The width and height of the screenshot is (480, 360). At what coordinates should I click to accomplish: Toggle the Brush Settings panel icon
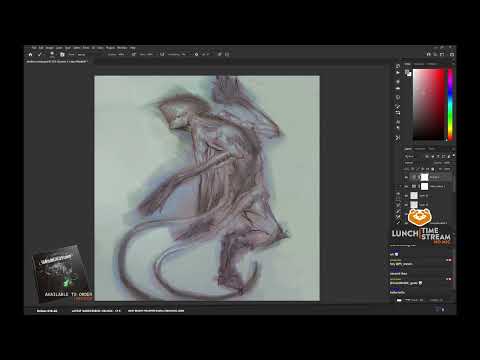point(62,54)
